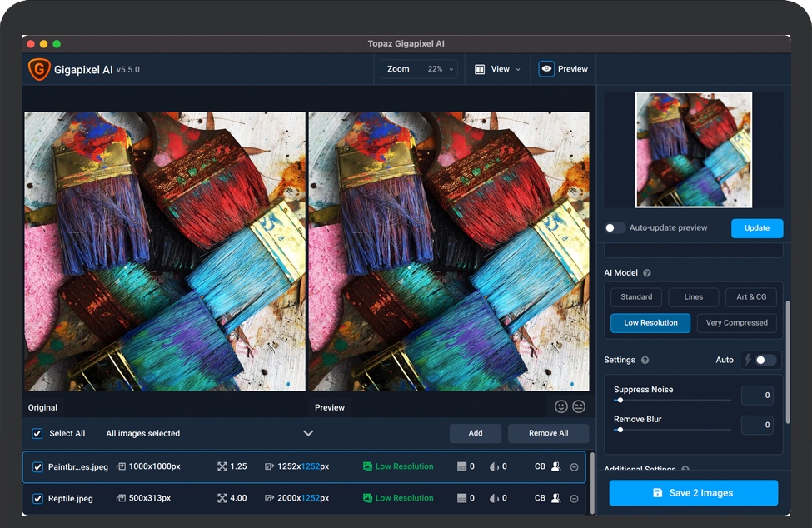Enable Auto-update preview switch
This screenshot has width=812, height=528.
pyautogui.click(x=615, y=227)
